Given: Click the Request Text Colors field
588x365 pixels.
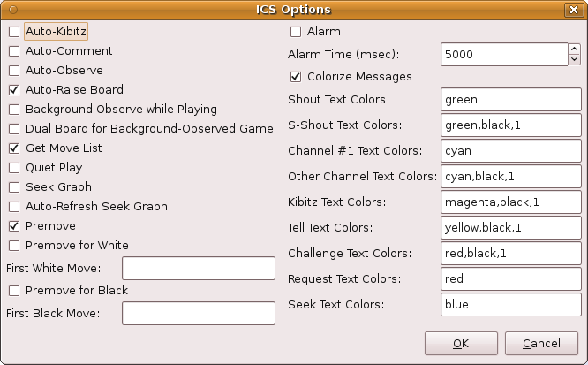Looking at the screenshot, I should pyautogui.click(x=511, y=278).
